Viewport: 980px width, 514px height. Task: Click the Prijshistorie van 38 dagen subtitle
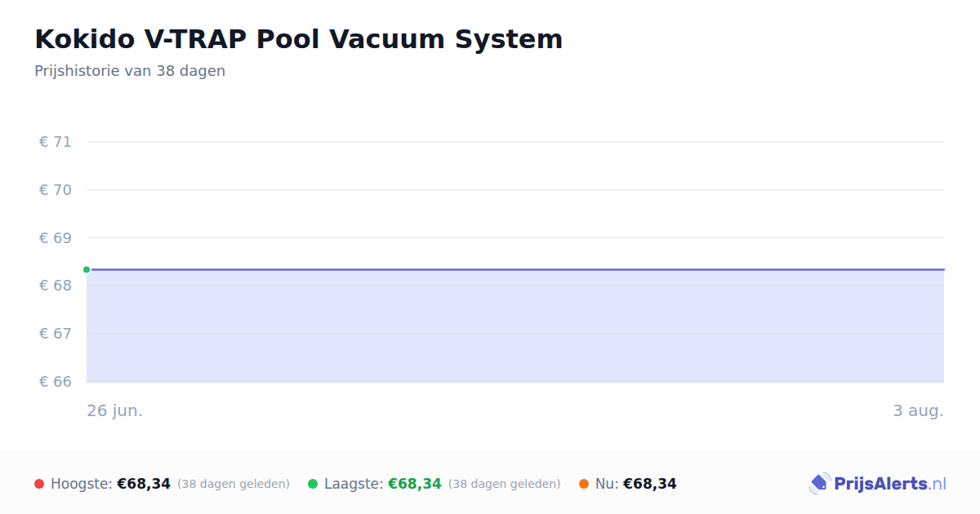130,71
